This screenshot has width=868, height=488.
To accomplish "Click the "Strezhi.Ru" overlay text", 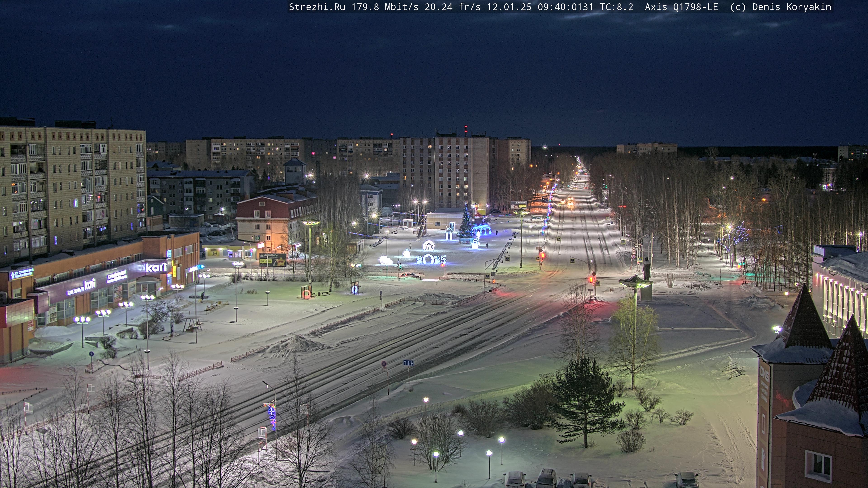I will coord(317,7).
